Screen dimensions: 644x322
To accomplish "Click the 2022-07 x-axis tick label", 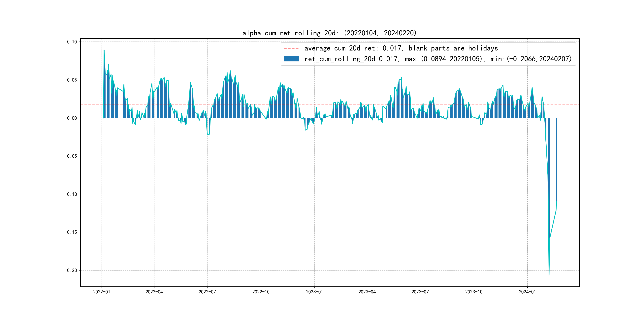I will click(x=207, y=292).
